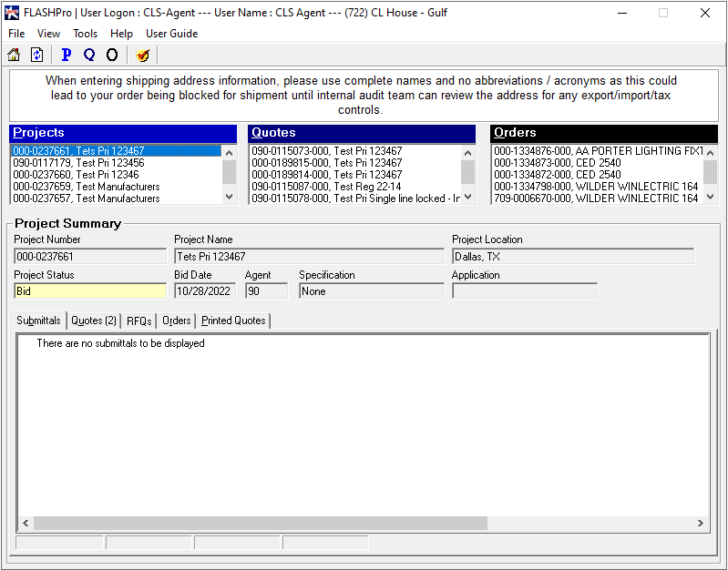Viewport: 728px width, 570px height.
Task: Switch to the RFQs tab
Action: pyautogui.click(x=139, y=321)
